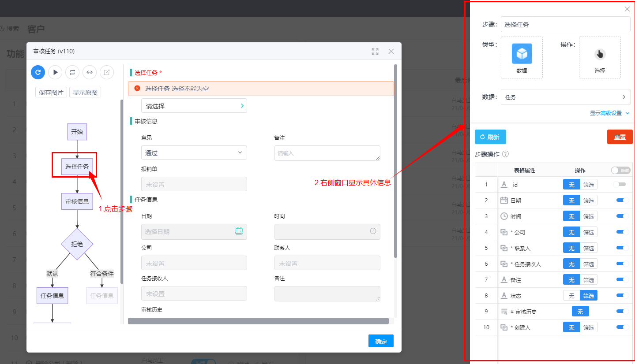Open the 意见 dropdown showing 通过
635x364 pixels.
(x=194, y=152)
